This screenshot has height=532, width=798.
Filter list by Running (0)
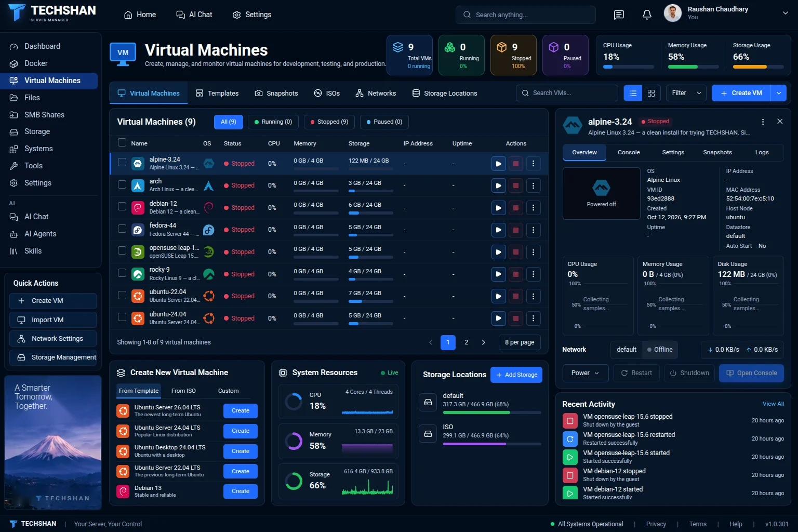(x=273, y=122)
